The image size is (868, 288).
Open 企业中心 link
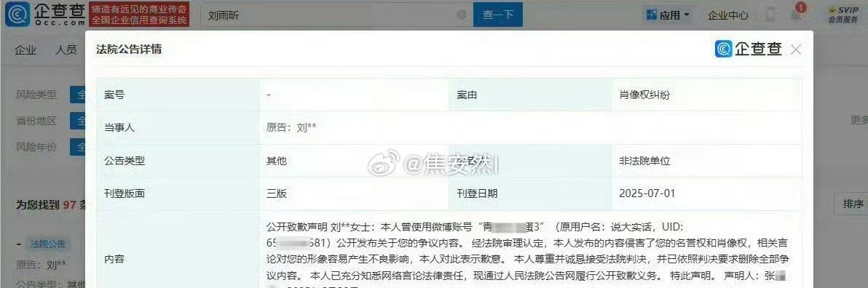728,15
